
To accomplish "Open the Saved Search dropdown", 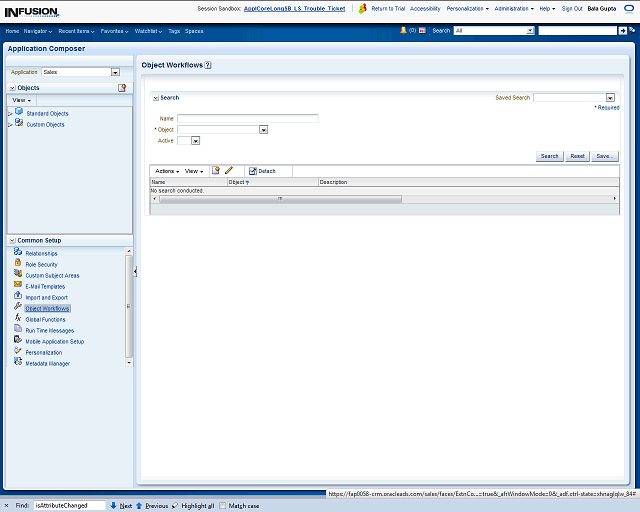I will tap(608, 98).
